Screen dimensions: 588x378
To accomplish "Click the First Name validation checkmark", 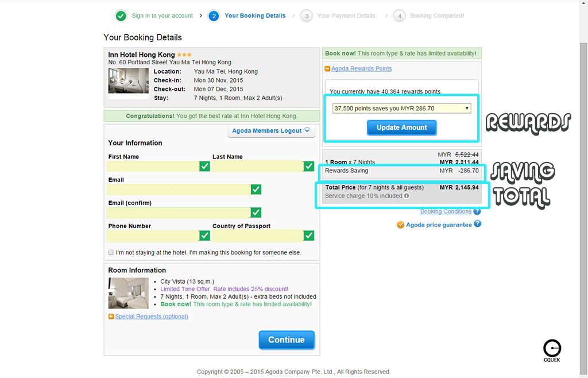I will point(205,166).
